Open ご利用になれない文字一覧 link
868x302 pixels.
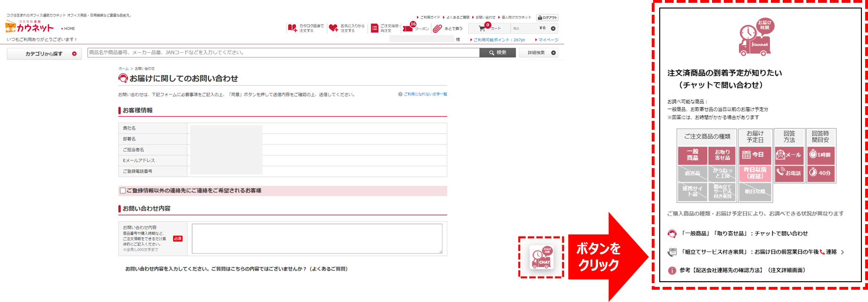coord(426,94)
